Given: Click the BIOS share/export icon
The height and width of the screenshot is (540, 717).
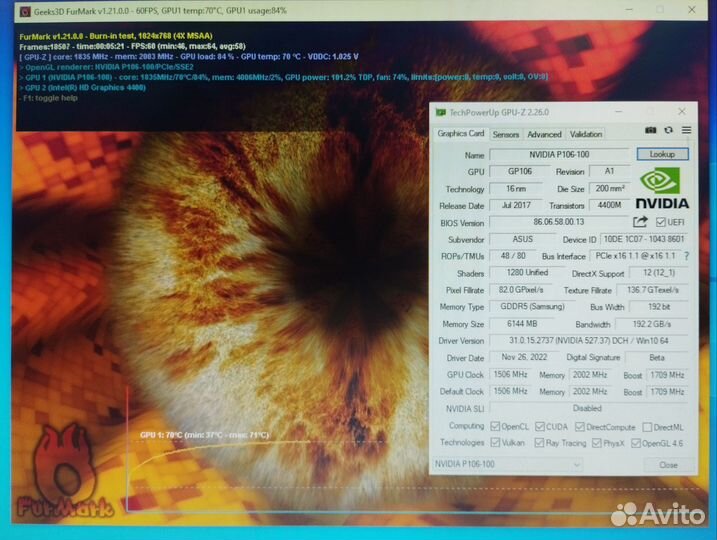Looking at the screenshot, I should pos(640,222).
